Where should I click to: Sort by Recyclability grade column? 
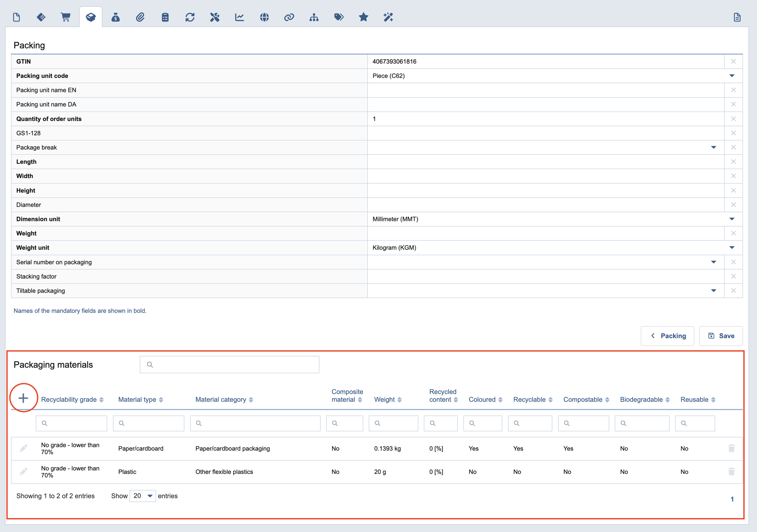point(72,399)
